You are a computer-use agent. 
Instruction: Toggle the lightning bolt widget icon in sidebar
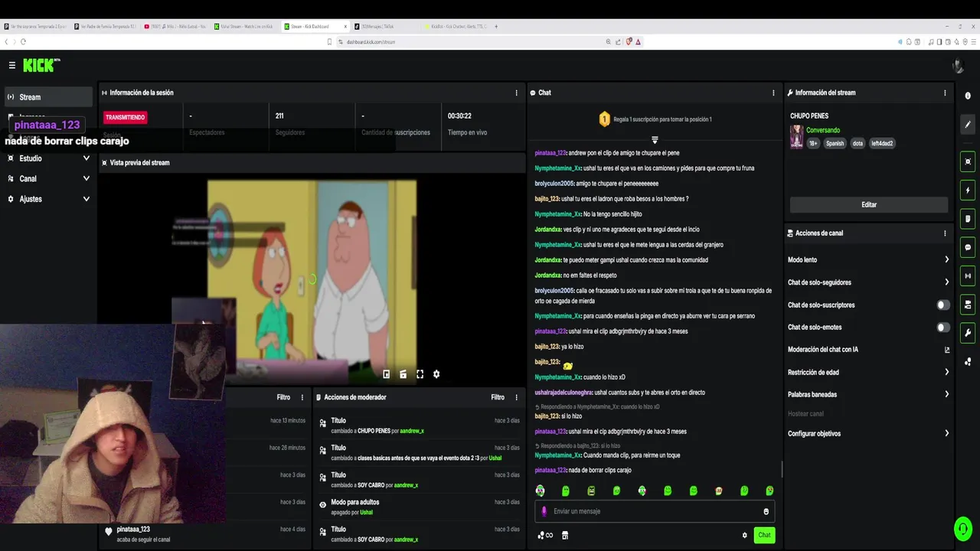click(x=968, y=190)
